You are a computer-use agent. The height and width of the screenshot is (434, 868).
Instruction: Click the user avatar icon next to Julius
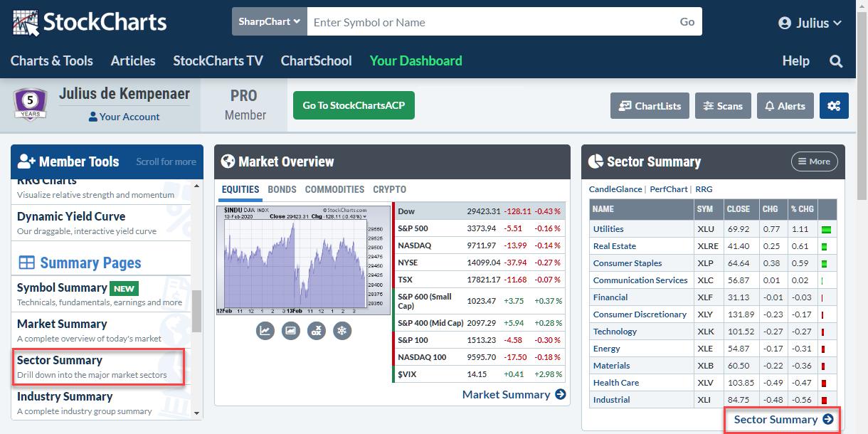tap(785, 23)
